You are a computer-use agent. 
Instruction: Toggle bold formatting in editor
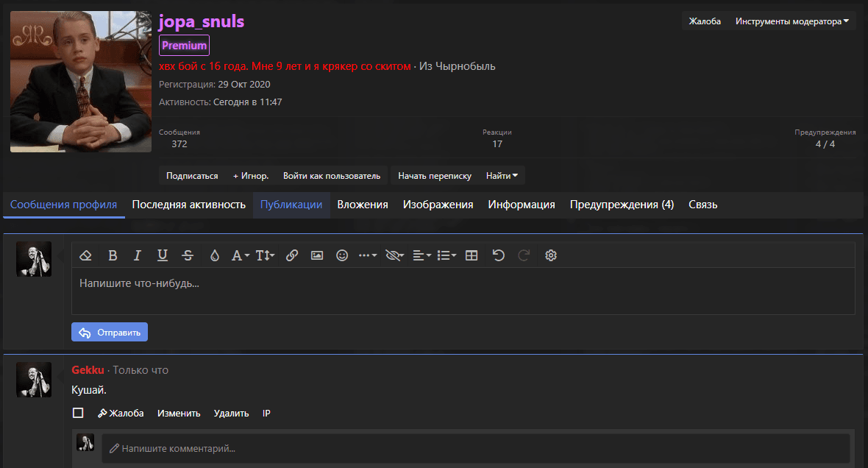pos(113,255)
